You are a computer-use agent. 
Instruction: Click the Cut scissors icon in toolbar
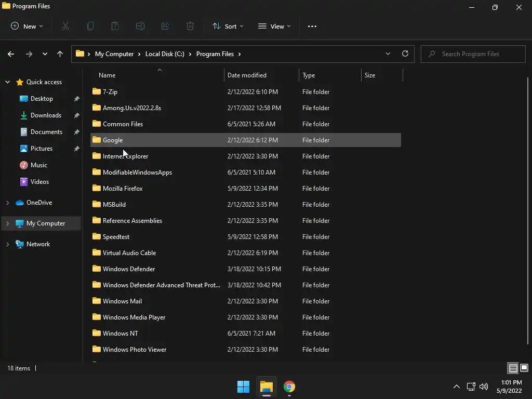pyautogui.click(x=65, y=26)
